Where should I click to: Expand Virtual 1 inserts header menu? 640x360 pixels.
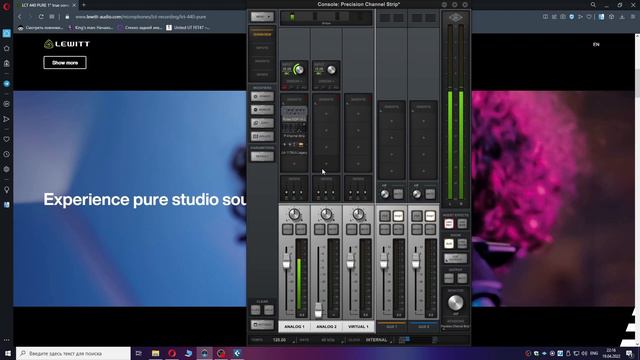tap(358, 99)
